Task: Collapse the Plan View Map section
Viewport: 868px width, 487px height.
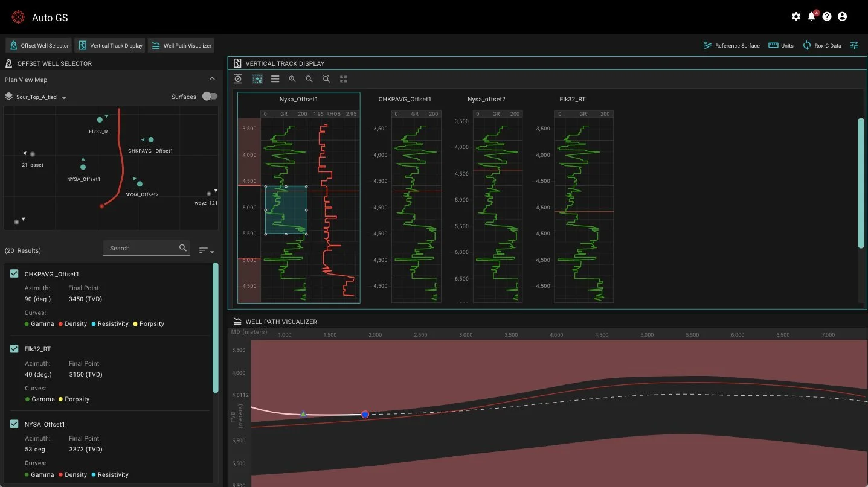Action: [x=212, y=79]
